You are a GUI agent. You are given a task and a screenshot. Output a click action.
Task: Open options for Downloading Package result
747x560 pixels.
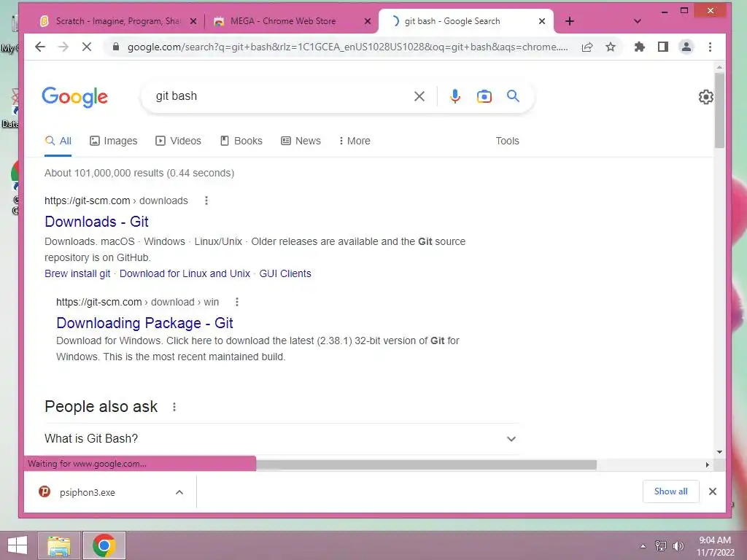click(237, 302)
